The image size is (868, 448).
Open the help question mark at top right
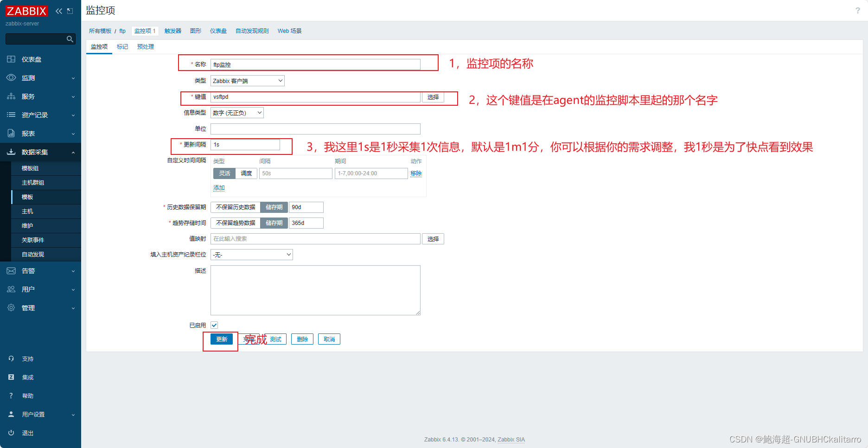tap(857, 11)
